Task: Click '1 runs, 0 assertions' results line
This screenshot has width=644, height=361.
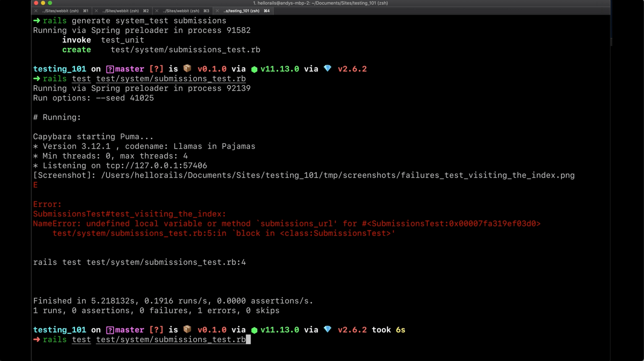Action: tap(156, 311)
